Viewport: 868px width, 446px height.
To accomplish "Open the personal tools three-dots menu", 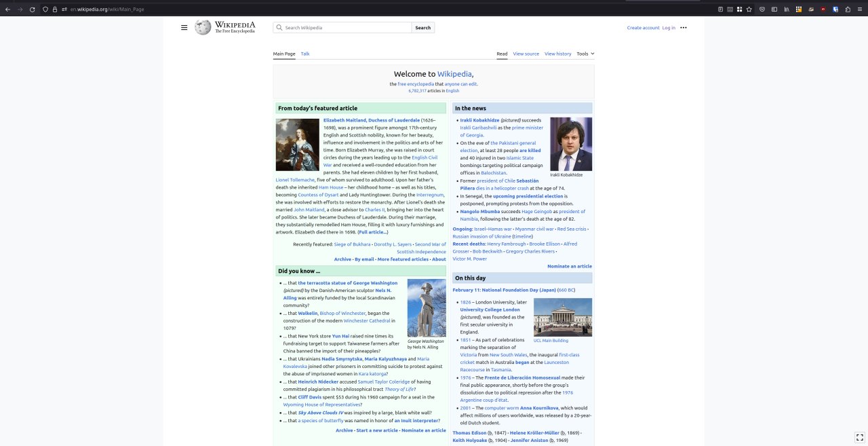I will tap(683, 28).
